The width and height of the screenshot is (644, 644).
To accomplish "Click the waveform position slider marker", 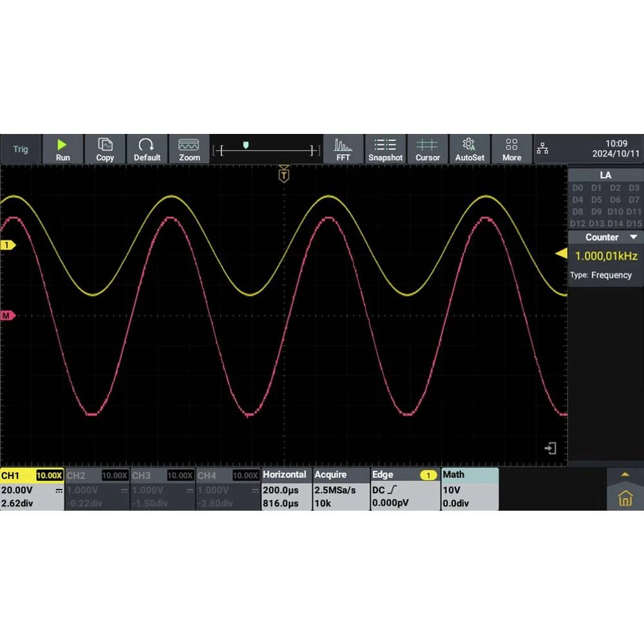I will 245,146.
